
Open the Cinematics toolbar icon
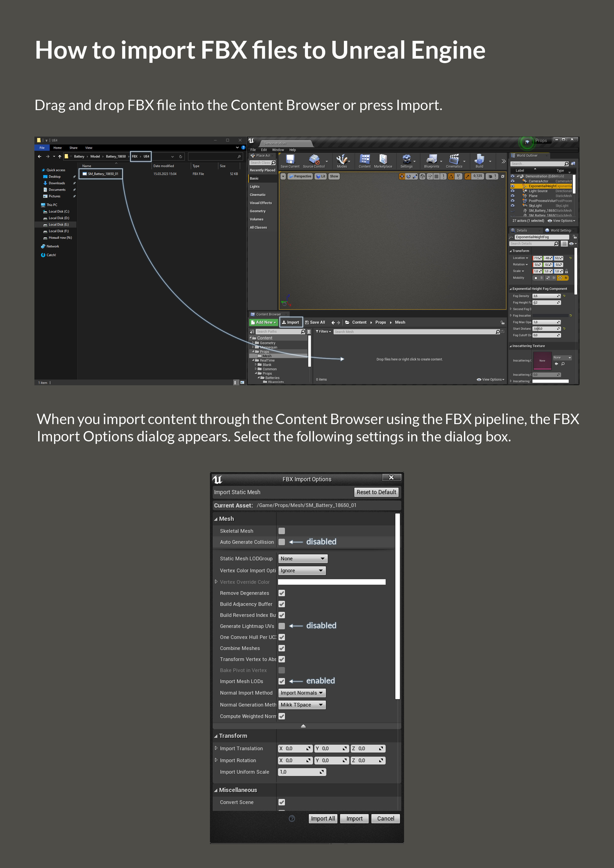click(454, 160)
